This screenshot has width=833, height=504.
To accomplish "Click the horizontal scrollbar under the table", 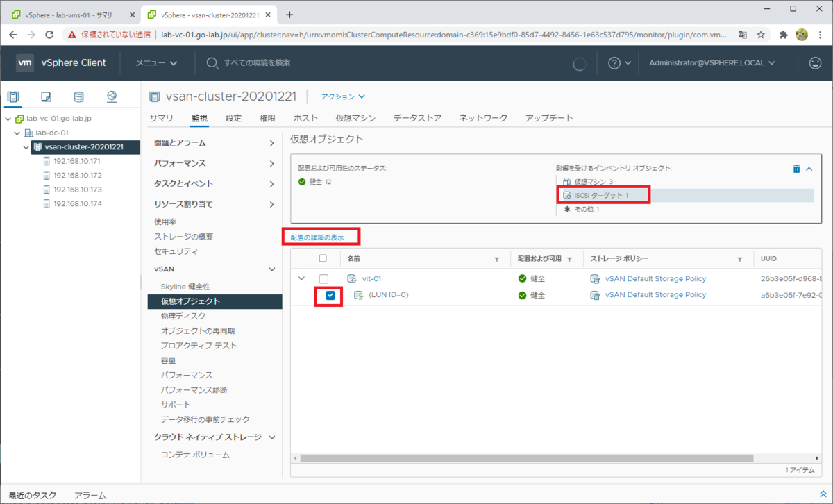I will pyautogui.click(x=527, y=458).
